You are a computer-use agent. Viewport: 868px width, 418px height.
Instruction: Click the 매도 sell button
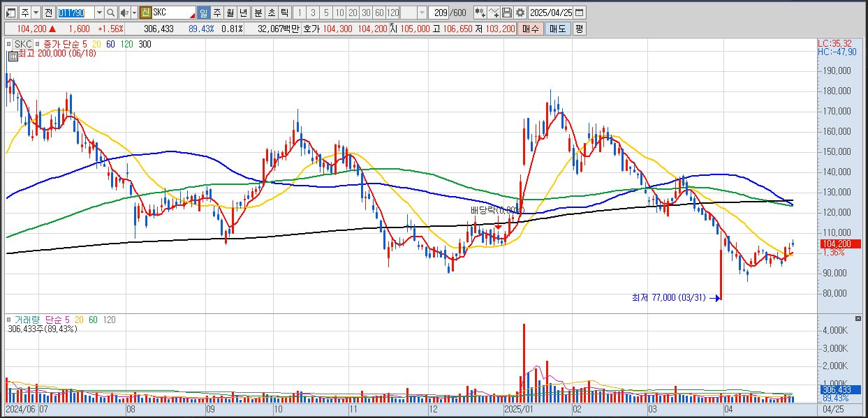(x=557, y=29)
